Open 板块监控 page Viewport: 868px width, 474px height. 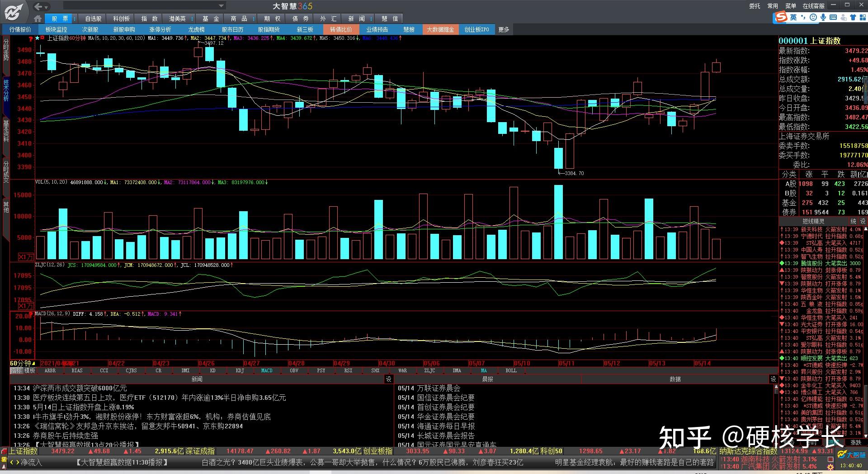point(56,29)
